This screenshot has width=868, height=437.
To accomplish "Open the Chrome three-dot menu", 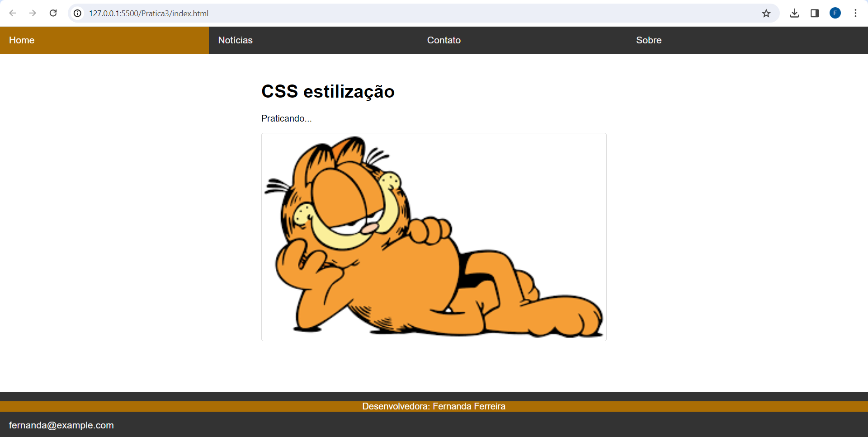I will tap(855, 13).
